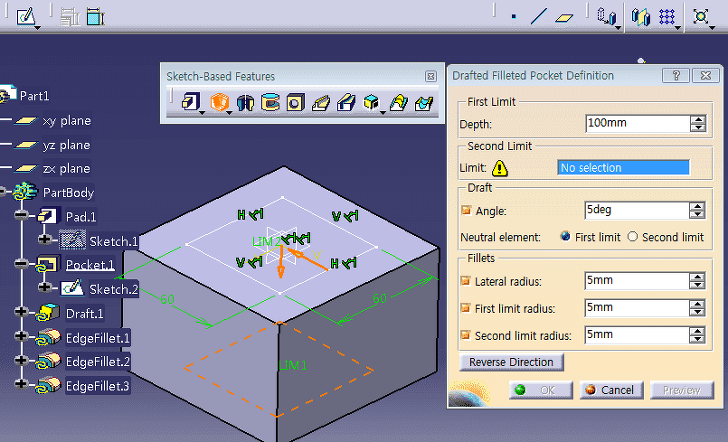This screenshot has width=728, height=442.
Task: Click the greyed constraint icon beside Sketch tool
Action: pyautogui.click(x=70, y=17)
